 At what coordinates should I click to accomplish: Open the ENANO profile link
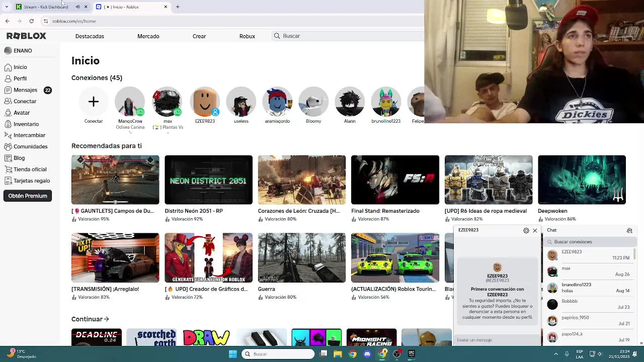coord(18,51)
